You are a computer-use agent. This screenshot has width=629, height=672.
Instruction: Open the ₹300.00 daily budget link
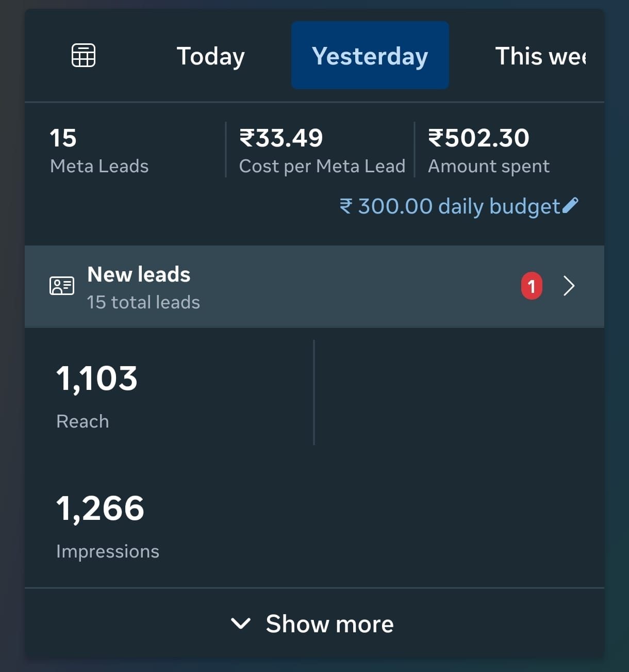pyautogui.click(x=450, y=206)
